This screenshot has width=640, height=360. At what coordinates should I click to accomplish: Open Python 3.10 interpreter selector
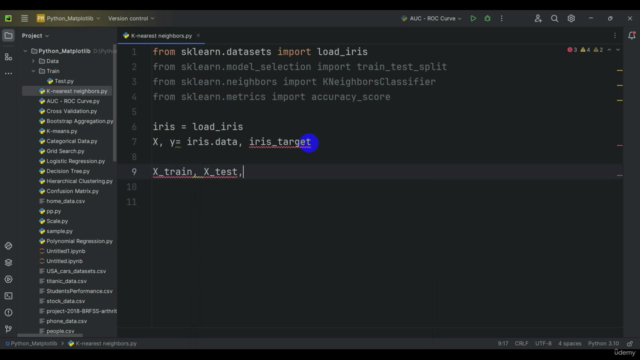[x=603, y=344]
